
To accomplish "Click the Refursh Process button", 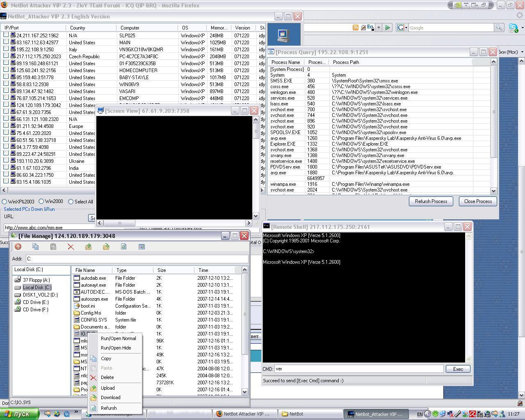I will point(431,201).
